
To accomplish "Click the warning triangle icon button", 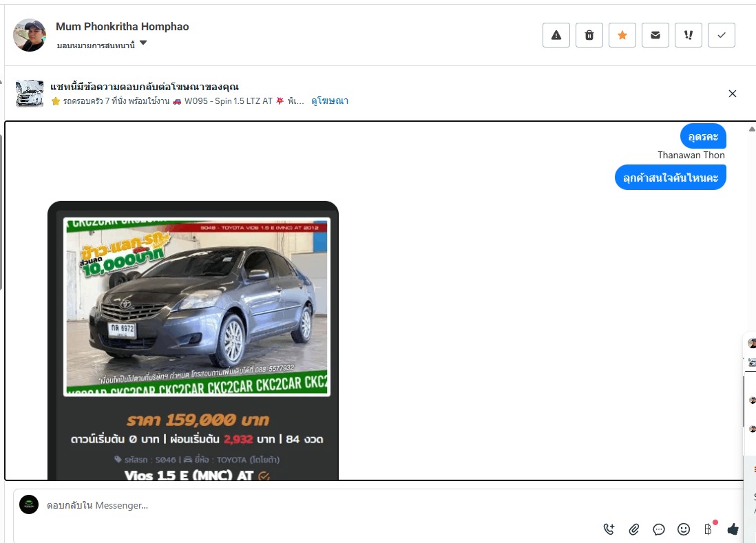I will [556, 35].
